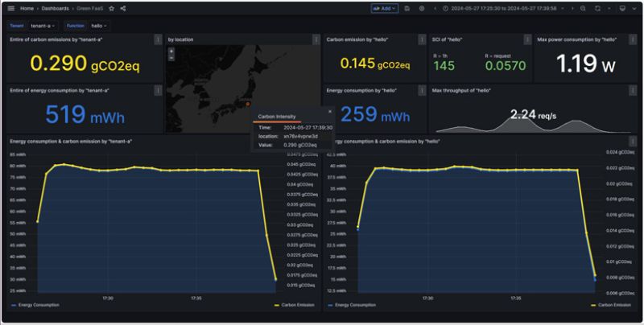Zoom in on the map panel

171,51
